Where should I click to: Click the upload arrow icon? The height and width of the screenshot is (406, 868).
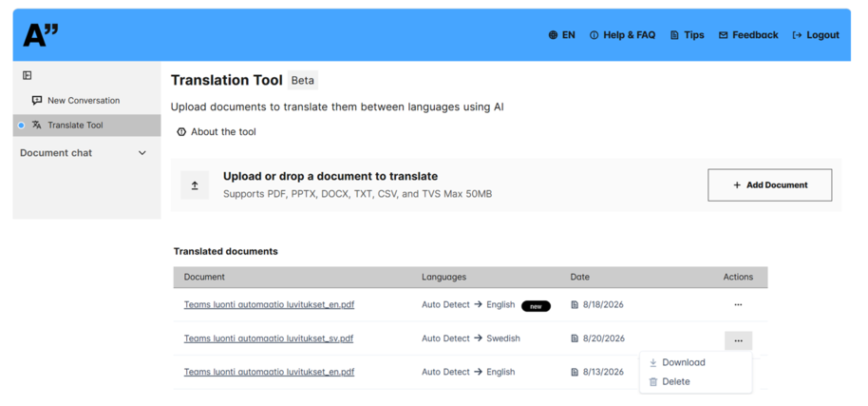[195, 185]
